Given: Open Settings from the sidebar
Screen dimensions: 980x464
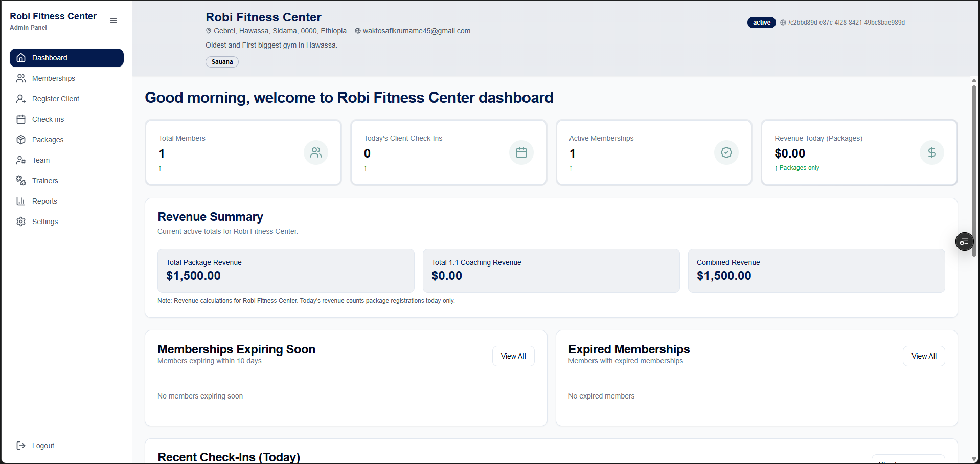Looking at the screenshot, I should tap(66, 222).
